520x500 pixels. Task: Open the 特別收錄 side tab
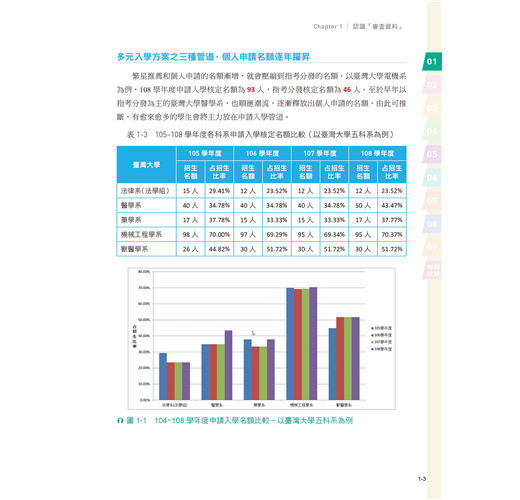[x=433, y=270]
